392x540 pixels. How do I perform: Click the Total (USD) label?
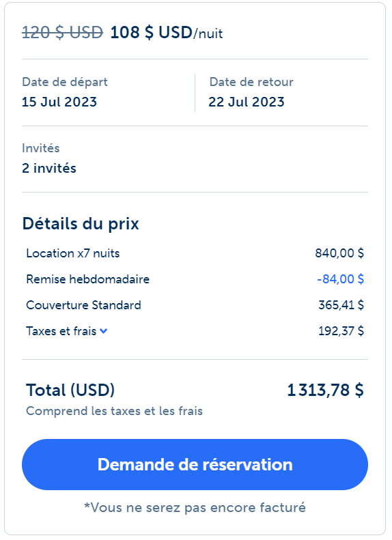click(70, 390)
